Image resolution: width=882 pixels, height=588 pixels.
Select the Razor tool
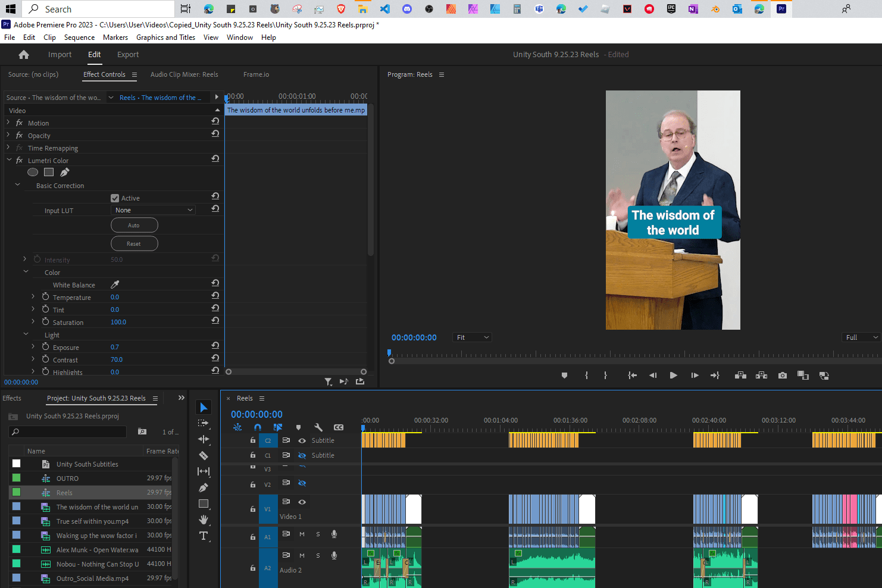(x=204, y=455)
